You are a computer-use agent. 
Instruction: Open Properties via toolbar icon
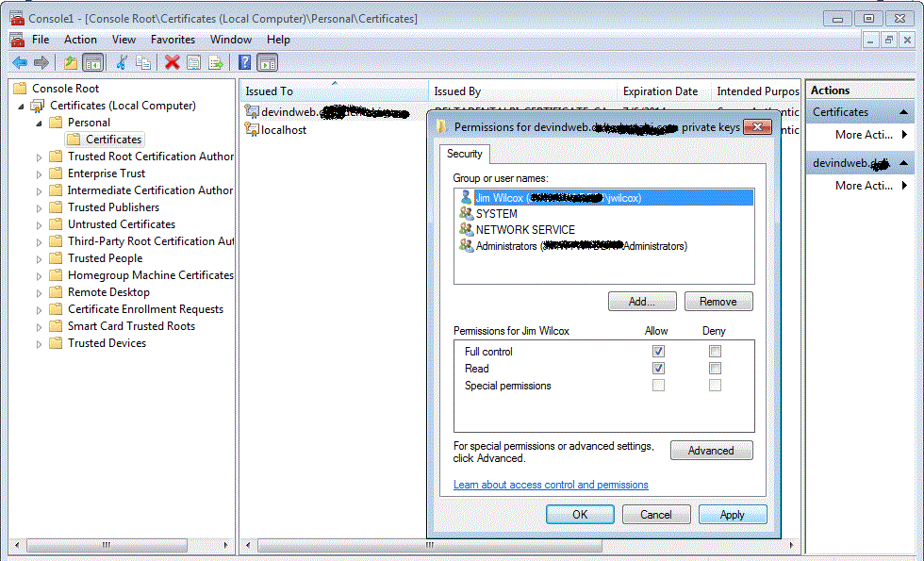(194, 62)
